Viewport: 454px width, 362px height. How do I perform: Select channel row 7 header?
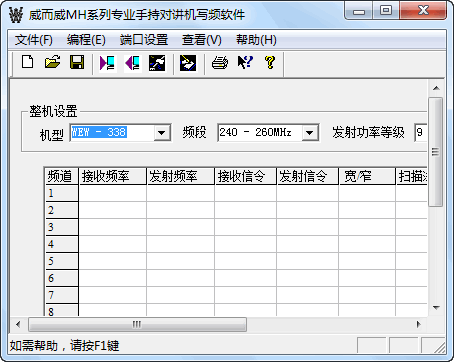pos(62,295)
